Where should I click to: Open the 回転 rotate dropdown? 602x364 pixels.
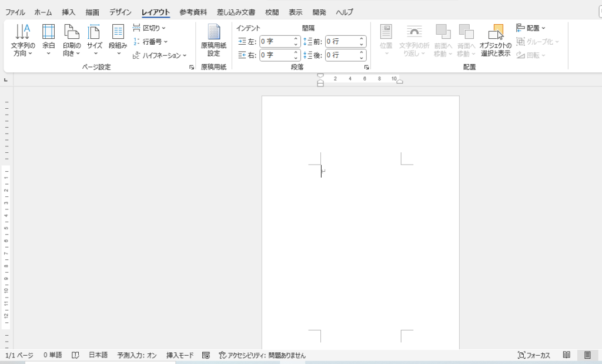531,55
